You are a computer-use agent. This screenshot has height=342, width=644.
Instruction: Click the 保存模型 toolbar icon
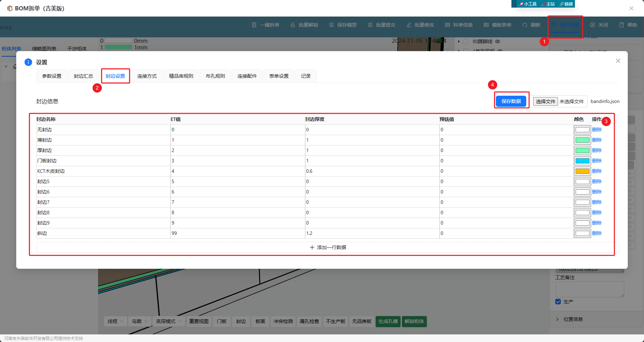[x=331, y=25]
